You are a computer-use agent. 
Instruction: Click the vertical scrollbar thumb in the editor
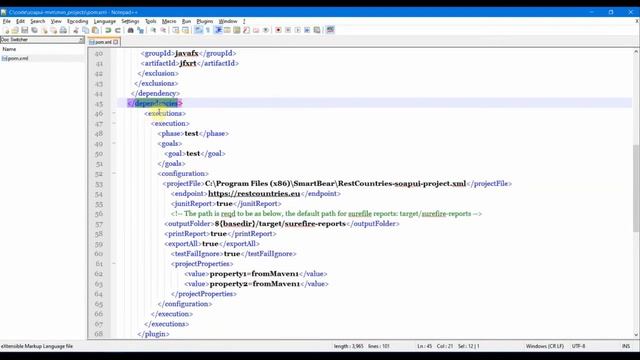tap(636, 188)
